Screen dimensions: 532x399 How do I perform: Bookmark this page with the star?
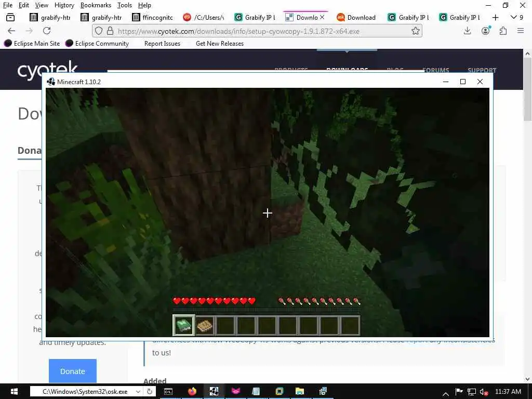[415, 31]
